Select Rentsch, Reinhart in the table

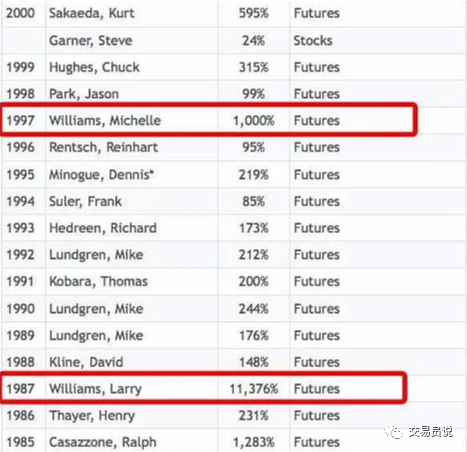coord(104,147)
